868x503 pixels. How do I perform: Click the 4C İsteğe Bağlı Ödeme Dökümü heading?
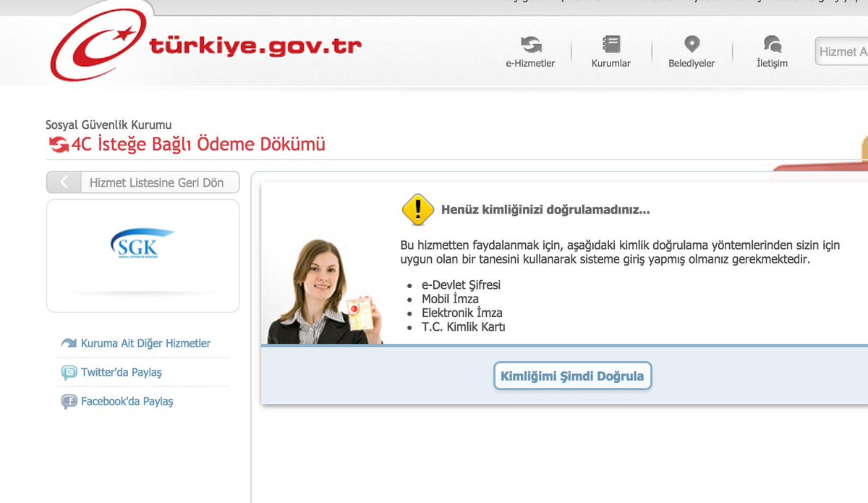[198, 145]
